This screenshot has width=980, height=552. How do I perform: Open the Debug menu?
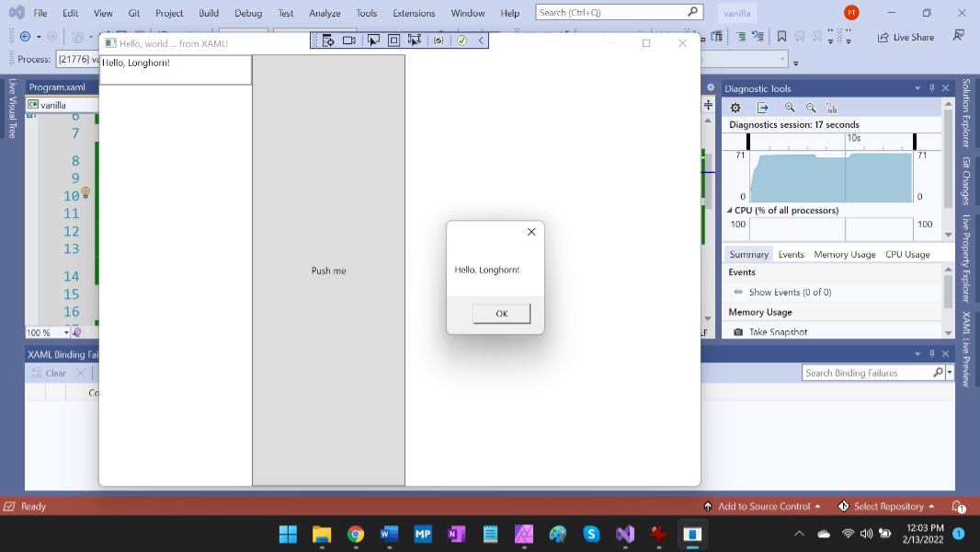pos(247,13)
